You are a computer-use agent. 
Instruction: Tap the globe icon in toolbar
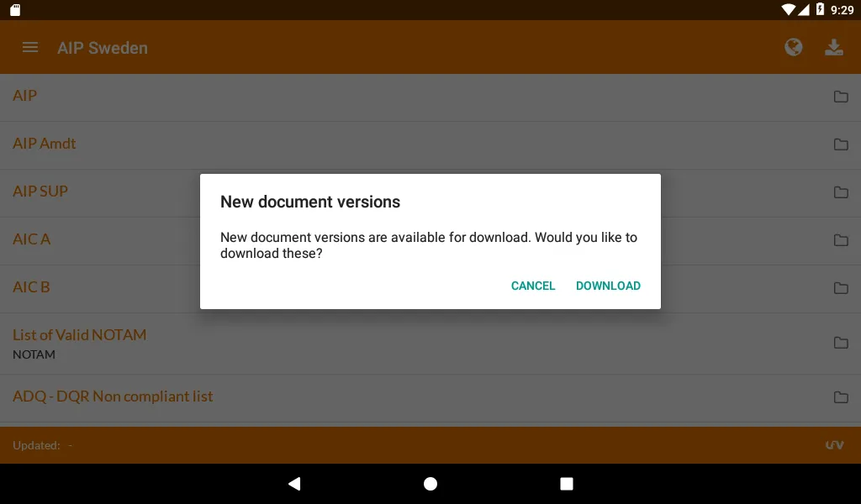pyautogui.click(x=793, y=48)
